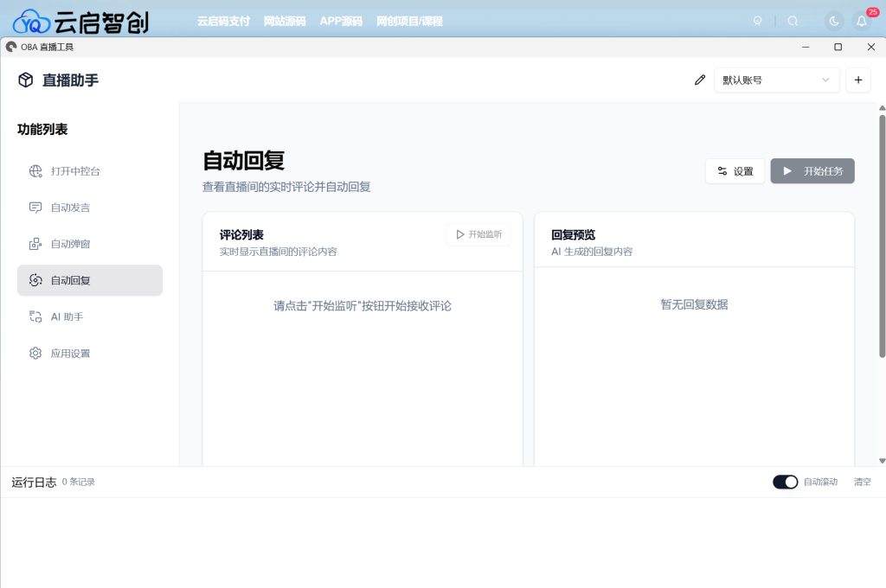886x588 pixels.
Task: Start comment monitoring with 开始监听
Action: [478, 233]
